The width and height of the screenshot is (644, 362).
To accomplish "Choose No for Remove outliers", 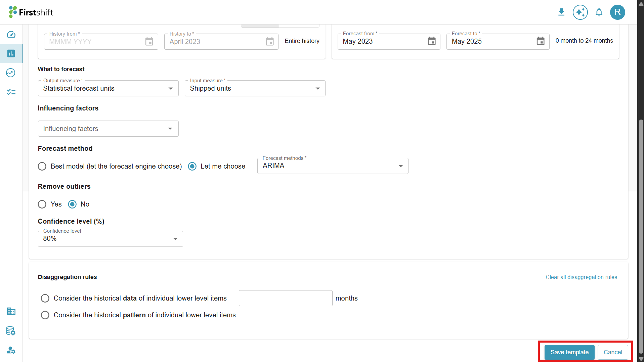I will tap(72, 204).
